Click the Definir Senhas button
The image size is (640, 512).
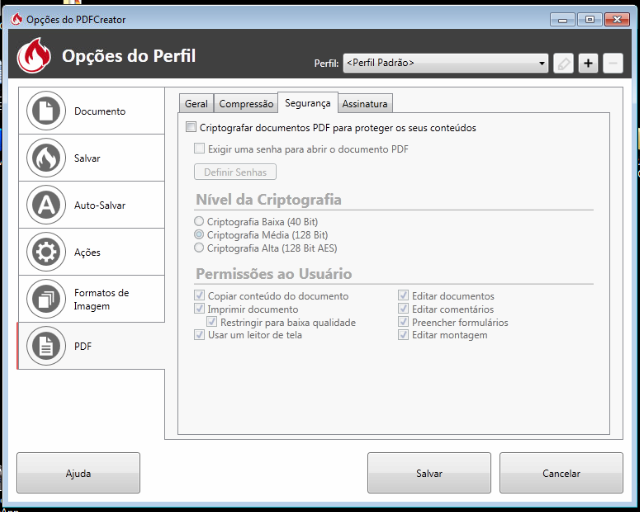(x=235, y=172)
